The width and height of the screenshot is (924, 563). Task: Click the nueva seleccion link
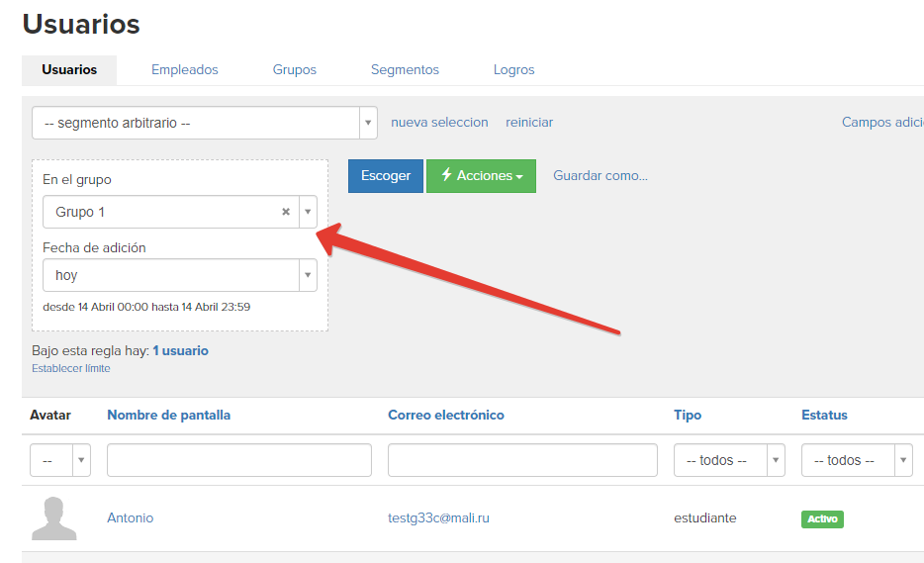point(439,122)
